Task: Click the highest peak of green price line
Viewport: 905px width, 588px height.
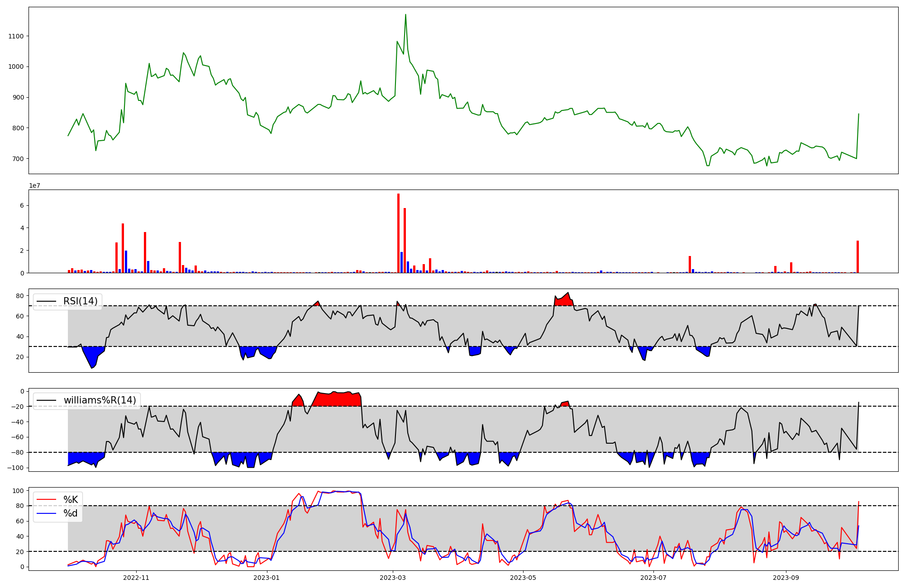Action: (x=405, y=15)
